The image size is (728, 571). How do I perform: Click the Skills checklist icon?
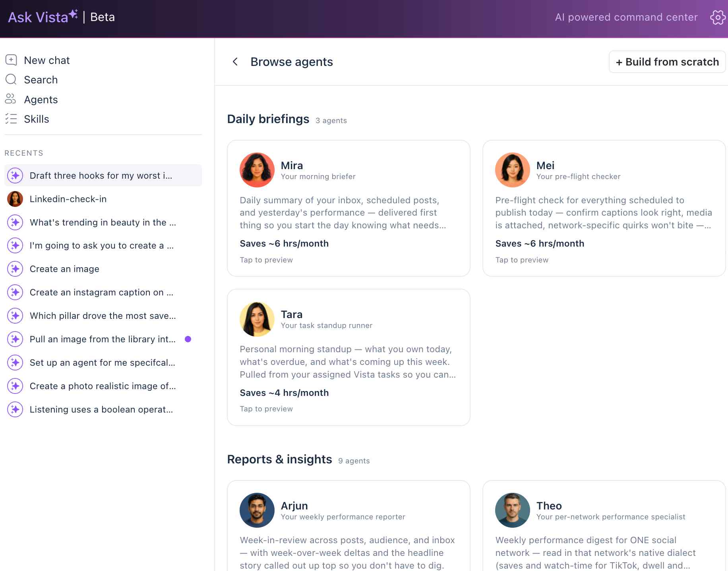(11, 118)
